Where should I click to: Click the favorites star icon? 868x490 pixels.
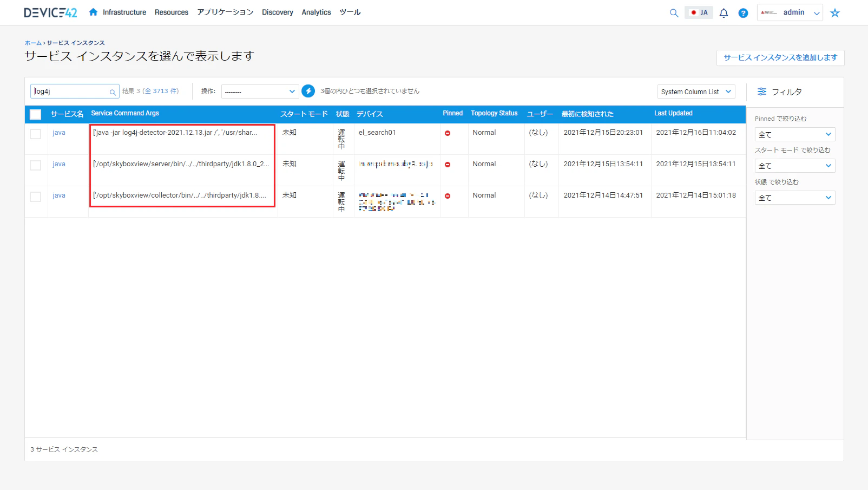point(835,13)
